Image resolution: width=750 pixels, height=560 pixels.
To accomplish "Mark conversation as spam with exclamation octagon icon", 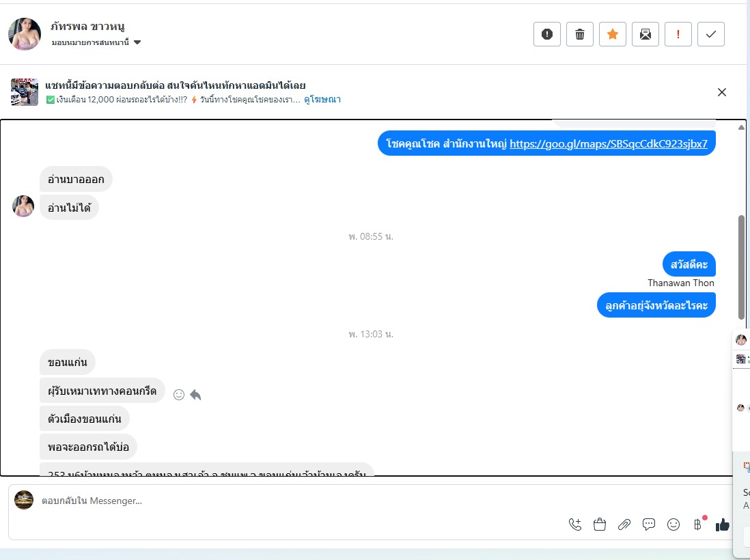I will [546, 34].
